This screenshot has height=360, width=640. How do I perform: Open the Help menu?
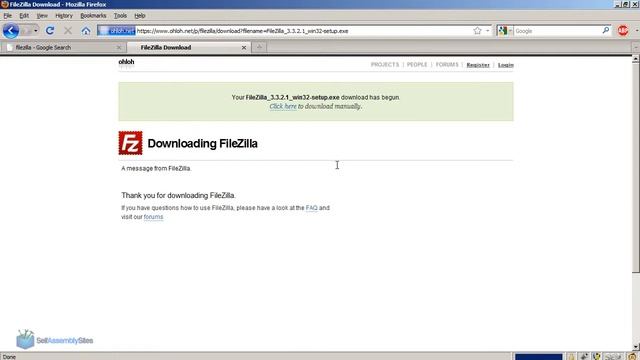(x=140, y=16)
